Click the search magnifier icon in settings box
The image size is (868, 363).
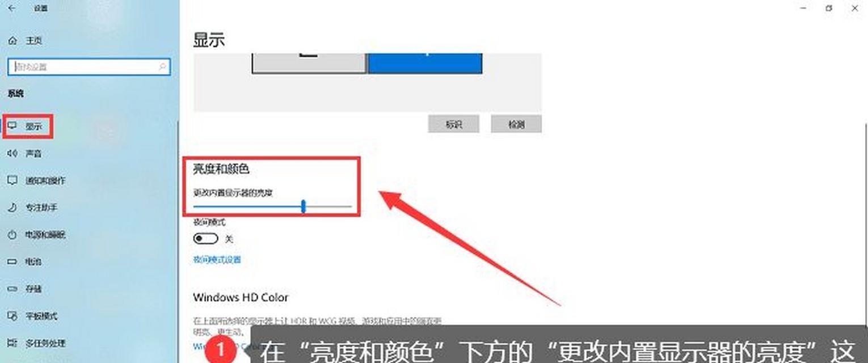coord(162,67)
